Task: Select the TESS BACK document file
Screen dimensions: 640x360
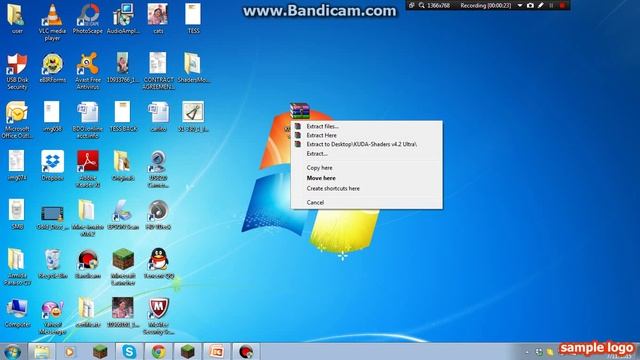Action: (123, 117)
